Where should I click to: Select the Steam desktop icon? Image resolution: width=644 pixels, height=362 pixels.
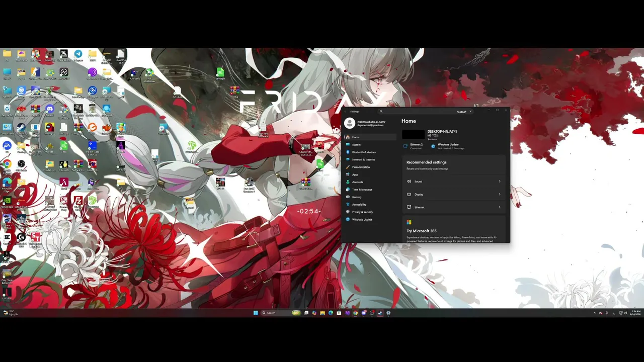click(21, 129)
